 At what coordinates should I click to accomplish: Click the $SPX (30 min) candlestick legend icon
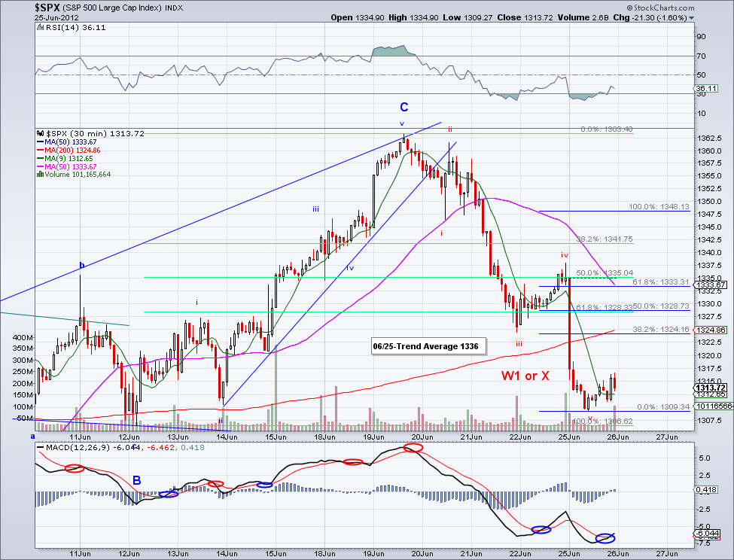coord(40,133)
